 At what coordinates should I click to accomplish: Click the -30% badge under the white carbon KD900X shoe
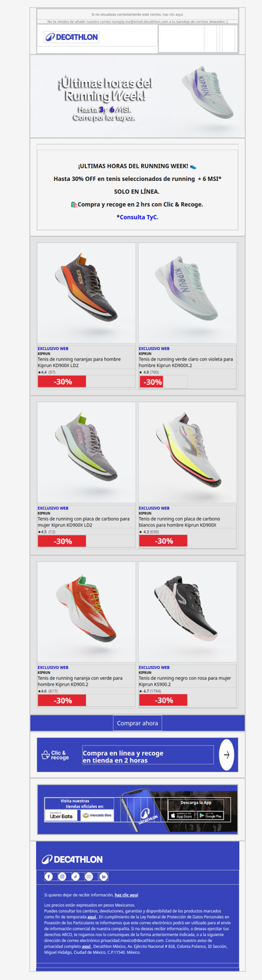point(163,541)
